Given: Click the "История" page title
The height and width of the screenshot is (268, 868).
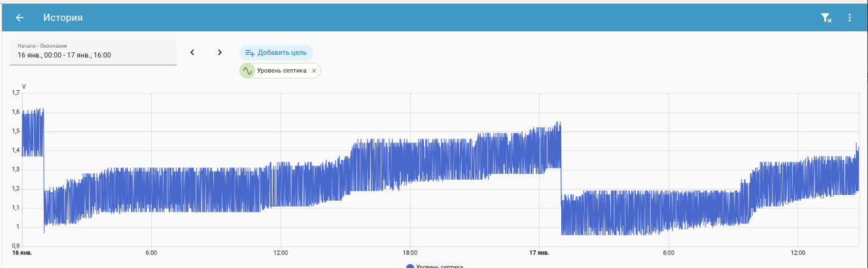Looking at the screenshot, I should point(63,18).
